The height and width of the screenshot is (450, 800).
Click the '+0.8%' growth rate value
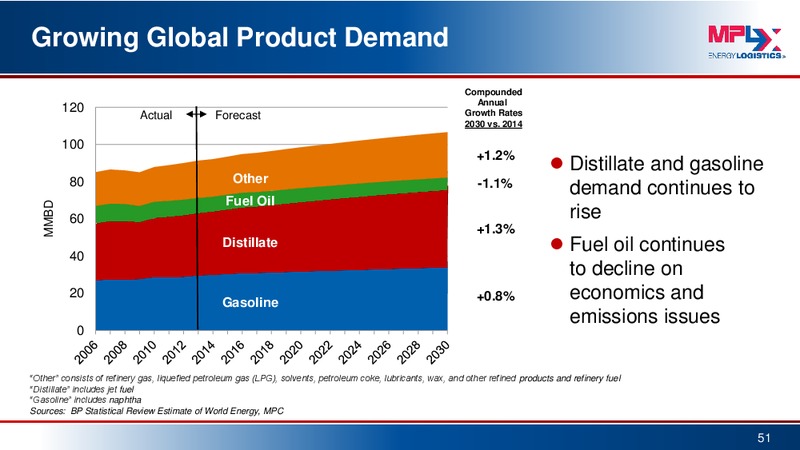pos(495,296)
